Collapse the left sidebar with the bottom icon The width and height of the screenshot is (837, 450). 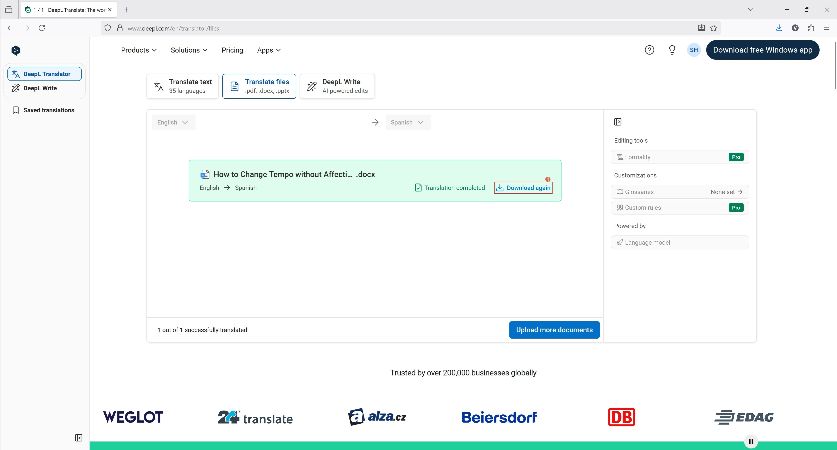click(x=78, y=438)
